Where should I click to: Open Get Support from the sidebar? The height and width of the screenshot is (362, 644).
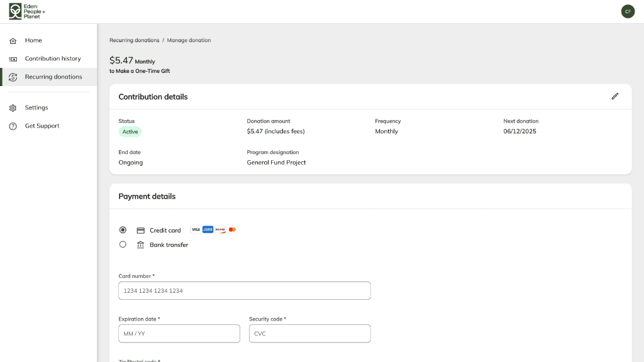click(x=42, y=126)
